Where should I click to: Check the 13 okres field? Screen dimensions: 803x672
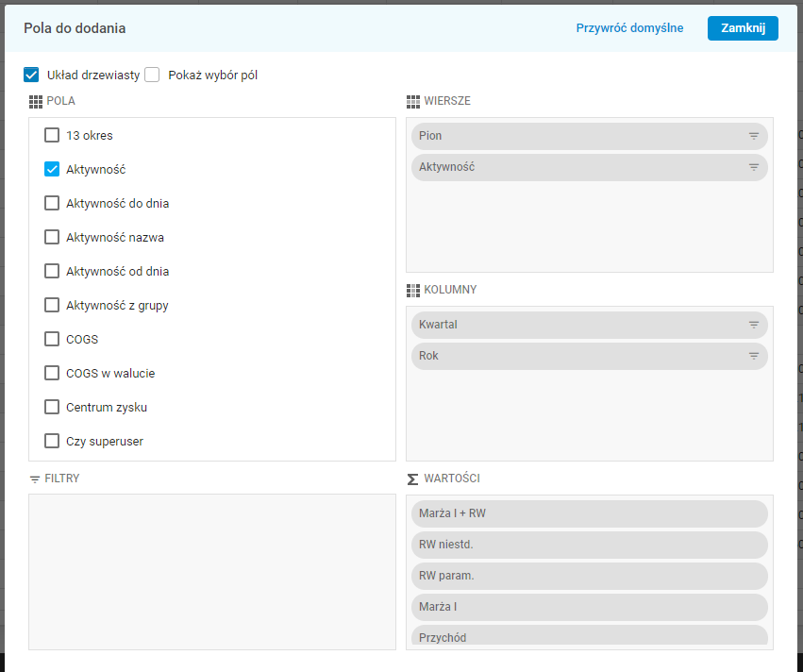click(x=52, y=135)
